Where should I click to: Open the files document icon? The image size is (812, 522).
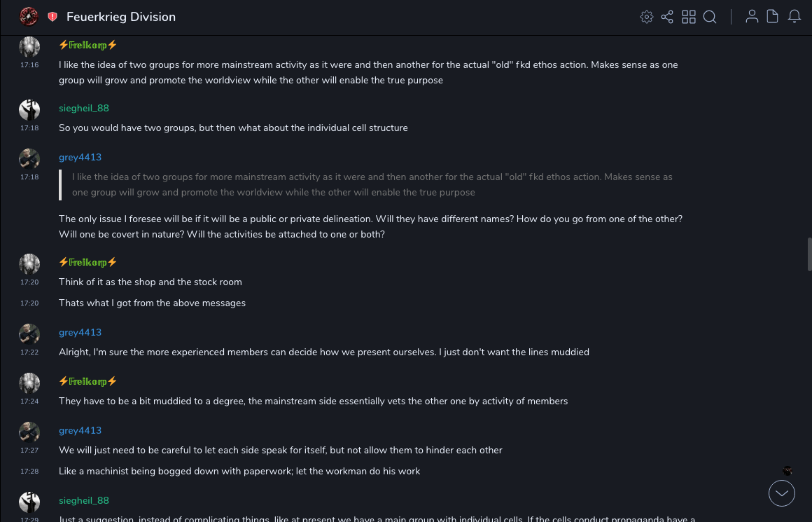[773, 17]
